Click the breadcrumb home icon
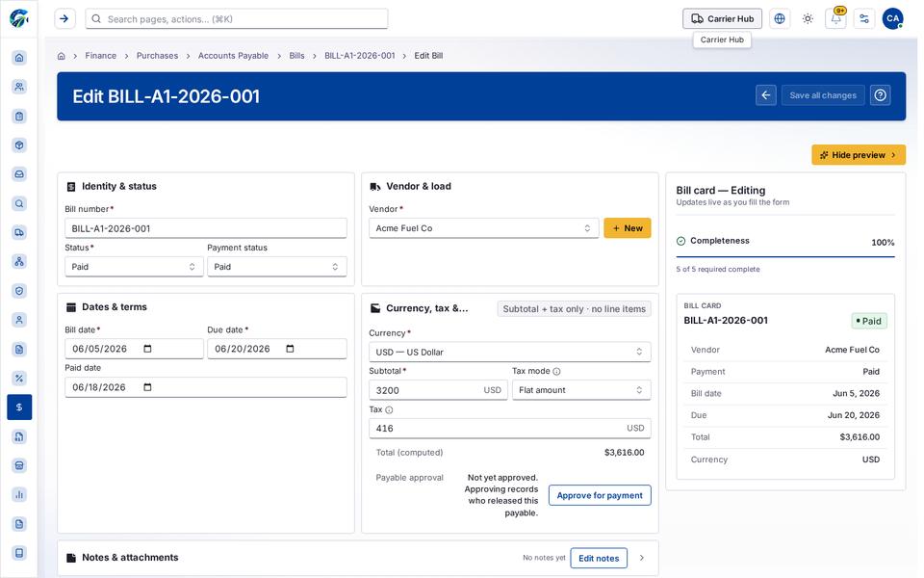The width and height of the screenshot is (924, 578). [62, 56]
